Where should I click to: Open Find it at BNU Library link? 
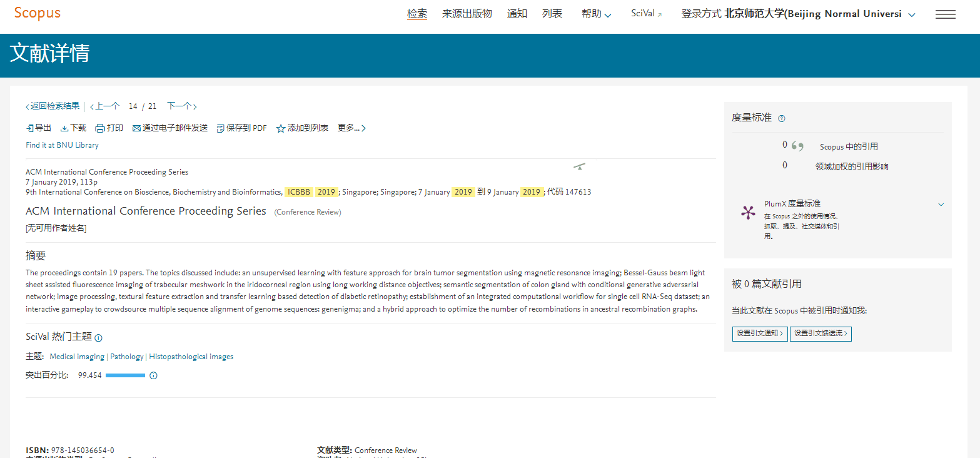62,145
